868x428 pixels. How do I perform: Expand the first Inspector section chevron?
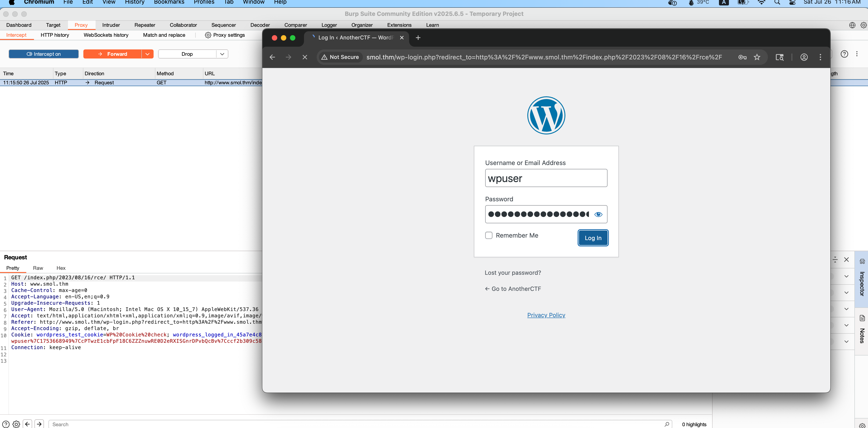(x=846, y=276)
